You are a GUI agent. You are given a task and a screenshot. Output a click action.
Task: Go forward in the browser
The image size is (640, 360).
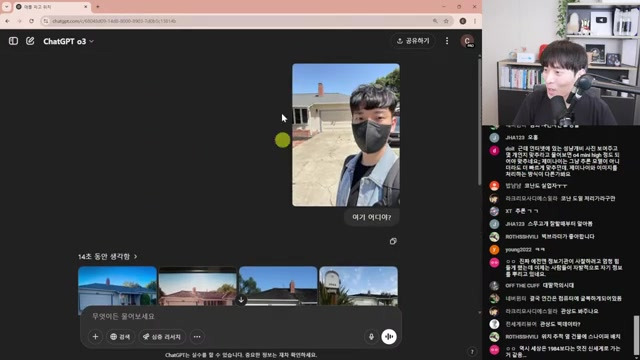19,21
